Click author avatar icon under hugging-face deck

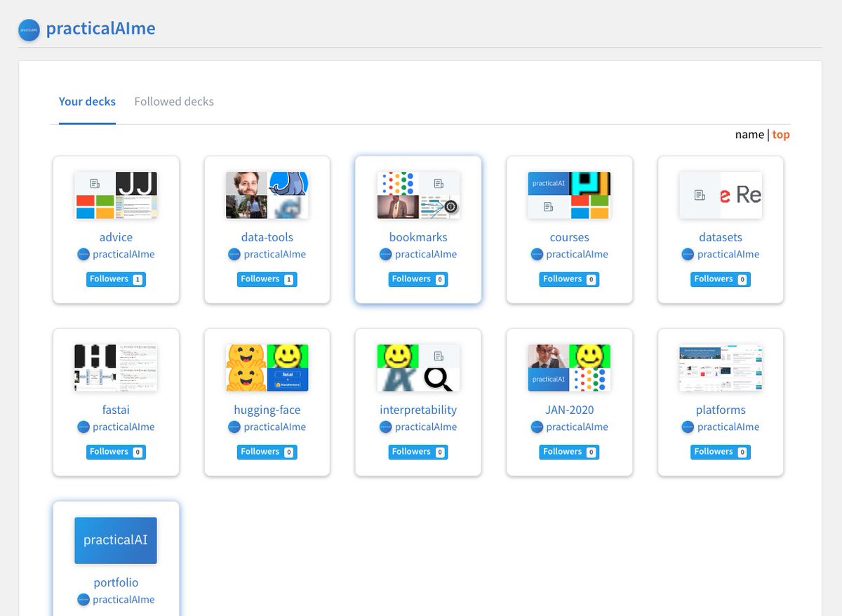(234, 427)
